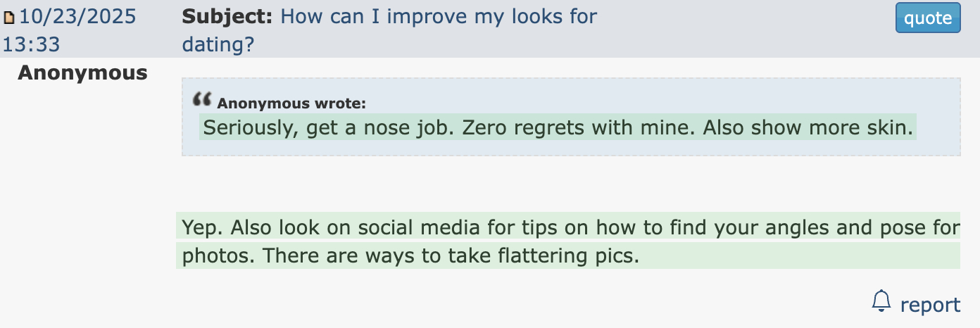This screenshot has width=980, height=328.
Task: Click the Anonymous author name
Action: pyautogui.click(x=82, y=72)
